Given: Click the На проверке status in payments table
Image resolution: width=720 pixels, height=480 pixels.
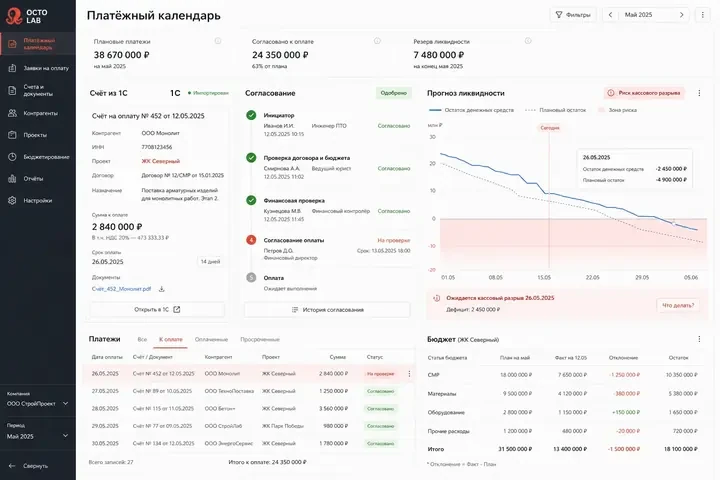Looking at the screenshot, I should pos(381,374).
